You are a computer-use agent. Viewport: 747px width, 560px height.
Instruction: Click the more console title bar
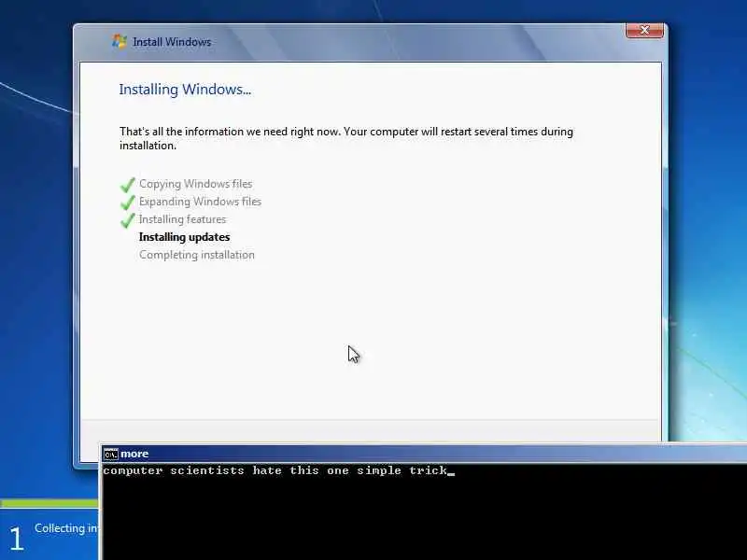point(424,454)
